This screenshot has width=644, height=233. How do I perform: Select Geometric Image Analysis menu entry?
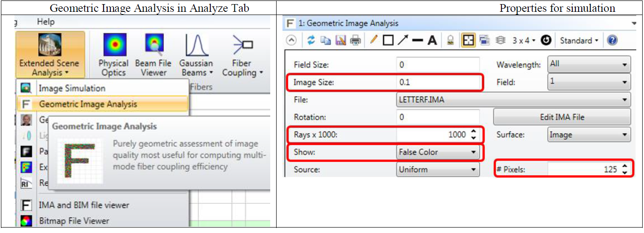88,104
